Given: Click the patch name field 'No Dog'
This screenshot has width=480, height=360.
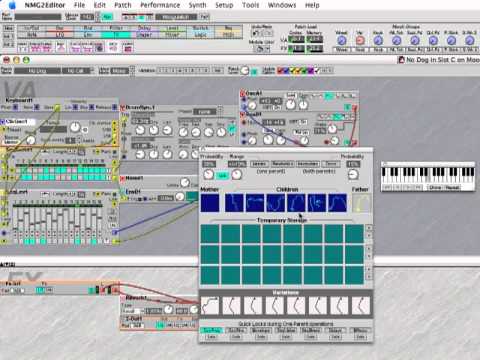Looking at the screenshot, I should pos(37,71).
